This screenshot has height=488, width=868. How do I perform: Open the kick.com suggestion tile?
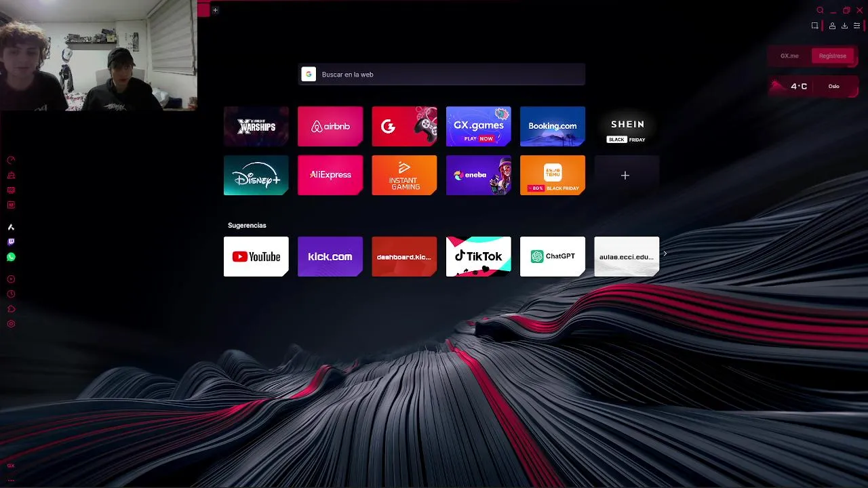[x=330, y=257]
